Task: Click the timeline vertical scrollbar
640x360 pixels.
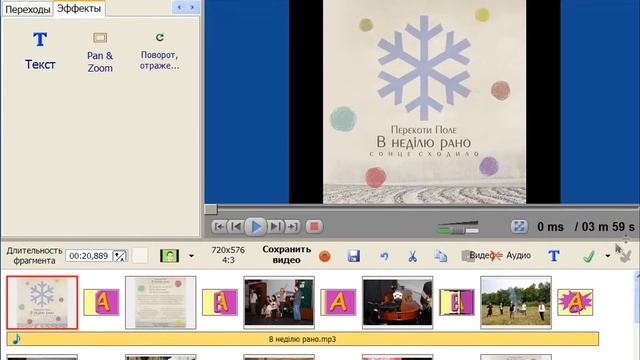Action: tap(637, 314)
